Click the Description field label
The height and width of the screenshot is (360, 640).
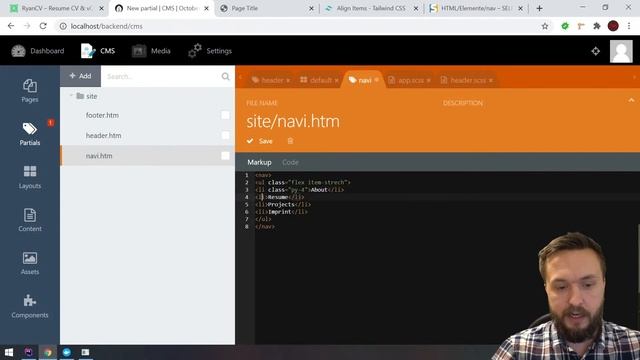[462, 103]
